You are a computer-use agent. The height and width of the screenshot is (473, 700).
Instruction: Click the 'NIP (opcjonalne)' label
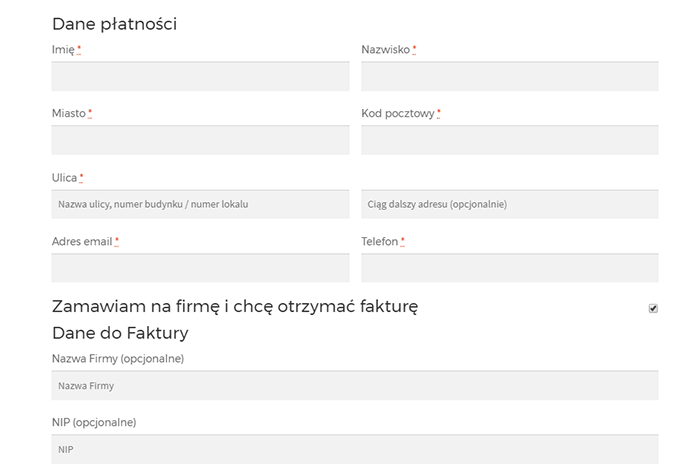[94, 422]
